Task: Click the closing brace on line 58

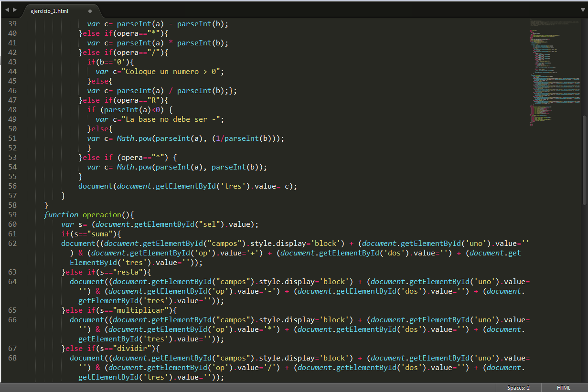Action: (x=46, y=205)
